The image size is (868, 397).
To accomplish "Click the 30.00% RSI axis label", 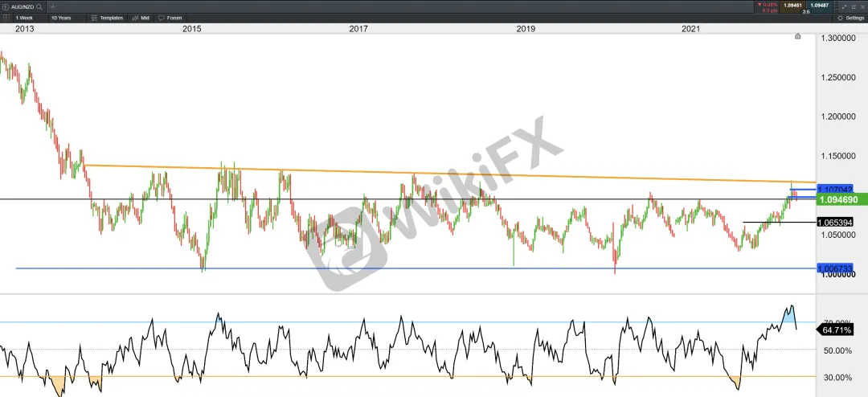I will click(x=837, y=378).
